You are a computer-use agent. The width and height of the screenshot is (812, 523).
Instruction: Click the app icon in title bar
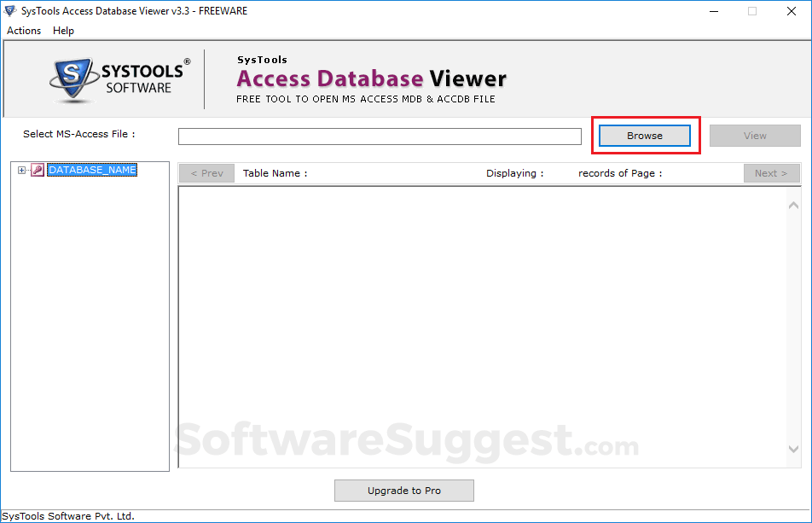coord(10,11)
